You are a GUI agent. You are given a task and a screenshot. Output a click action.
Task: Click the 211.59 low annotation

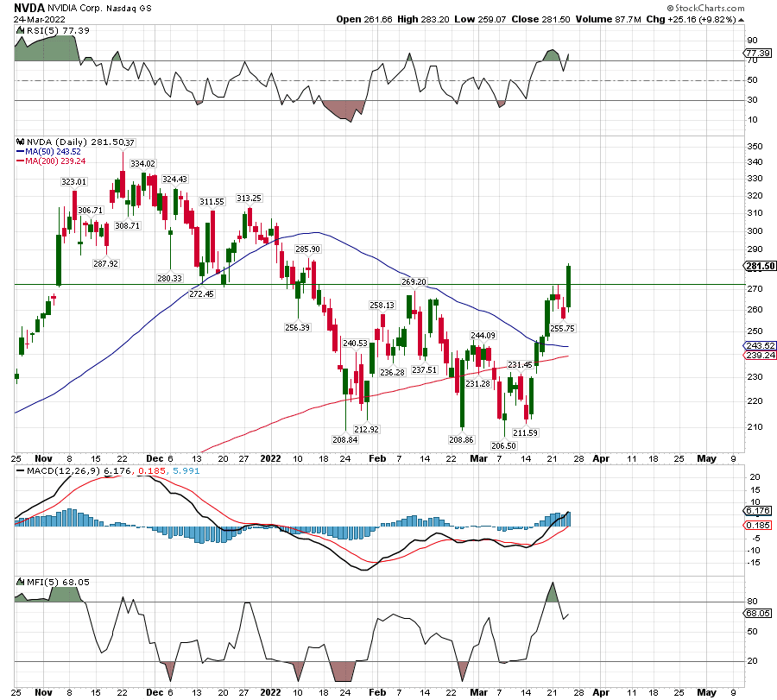(525, 432)
